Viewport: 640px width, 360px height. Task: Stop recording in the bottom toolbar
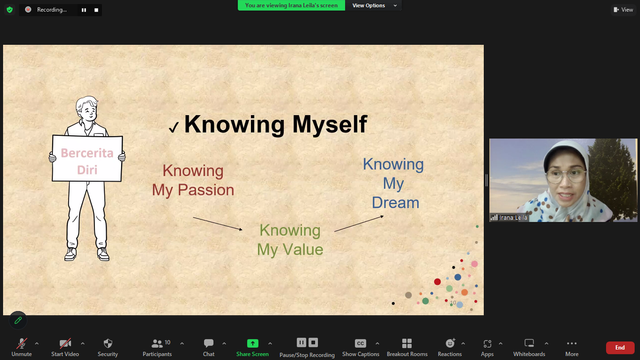pos(313,342)
